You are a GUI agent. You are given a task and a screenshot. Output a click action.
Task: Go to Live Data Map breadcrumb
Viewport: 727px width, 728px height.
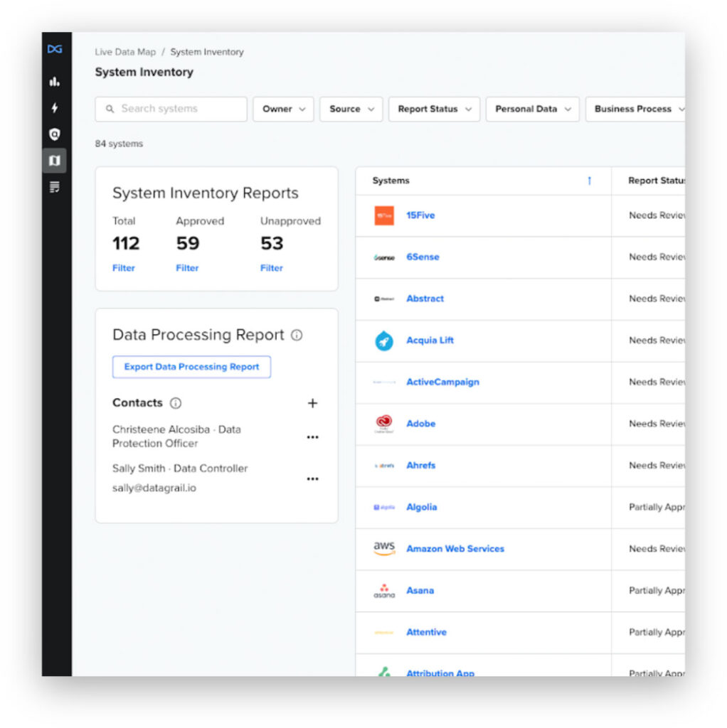click(125, 52)
